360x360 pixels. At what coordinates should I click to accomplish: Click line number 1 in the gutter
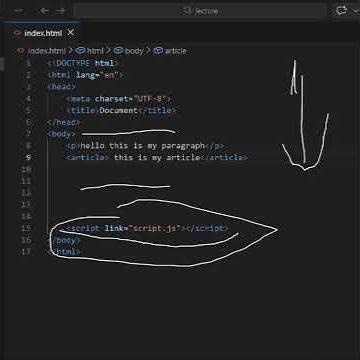point(28,63)
